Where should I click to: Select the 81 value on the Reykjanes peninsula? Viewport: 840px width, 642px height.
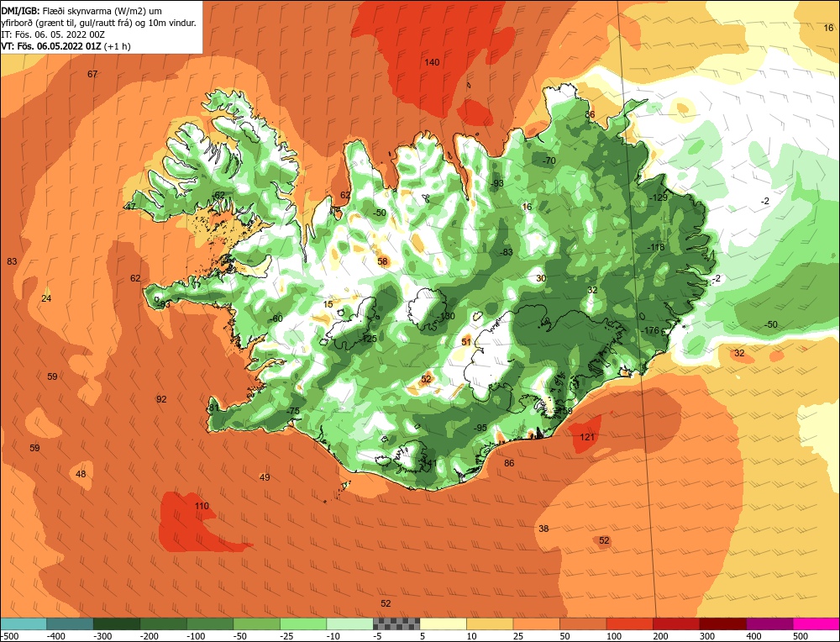coord(213,408)
